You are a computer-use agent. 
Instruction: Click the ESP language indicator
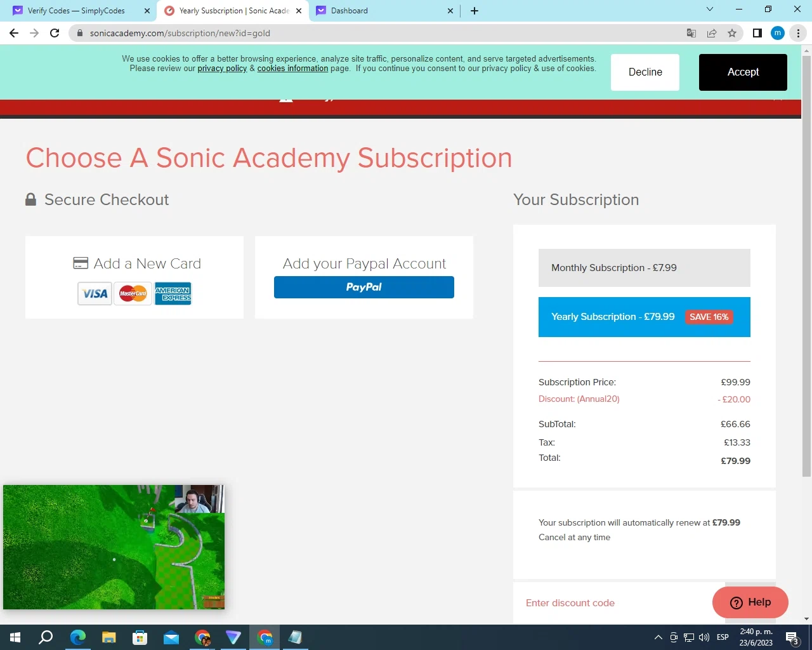[723, 637]
